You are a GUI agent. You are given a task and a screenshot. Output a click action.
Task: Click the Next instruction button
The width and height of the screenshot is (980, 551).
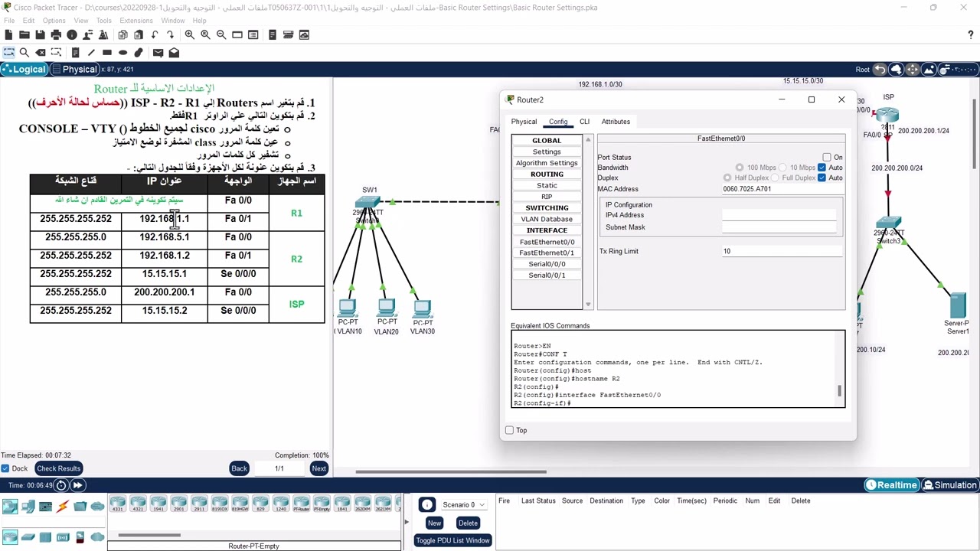tap(319, 468)
